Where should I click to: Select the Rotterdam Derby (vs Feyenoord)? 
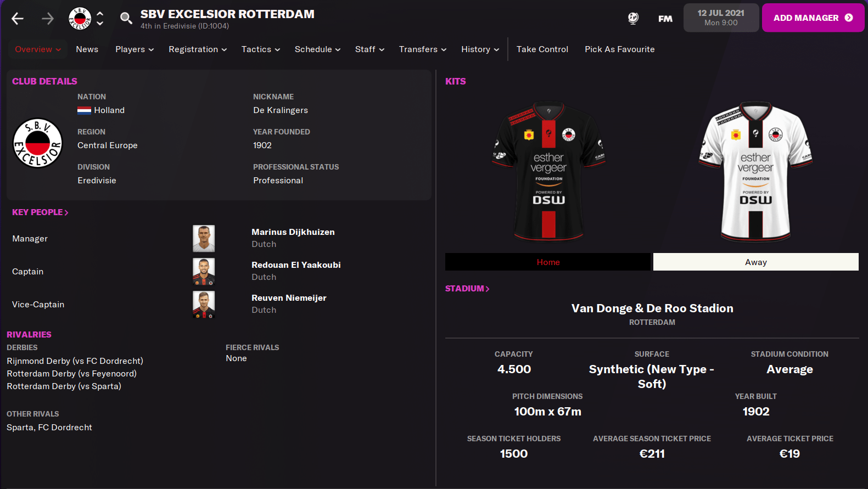point(71,374)
